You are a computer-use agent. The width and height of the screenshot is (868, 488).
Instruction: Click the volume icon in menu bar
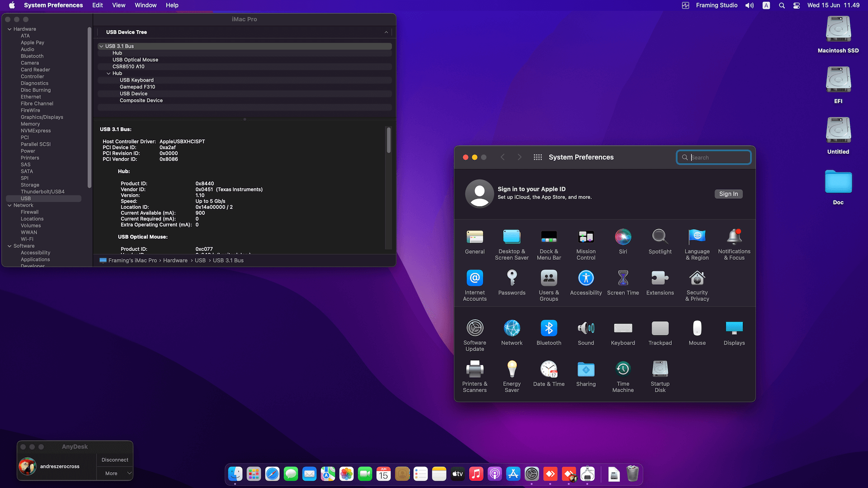pyautogui.click(x=750, y=5)
